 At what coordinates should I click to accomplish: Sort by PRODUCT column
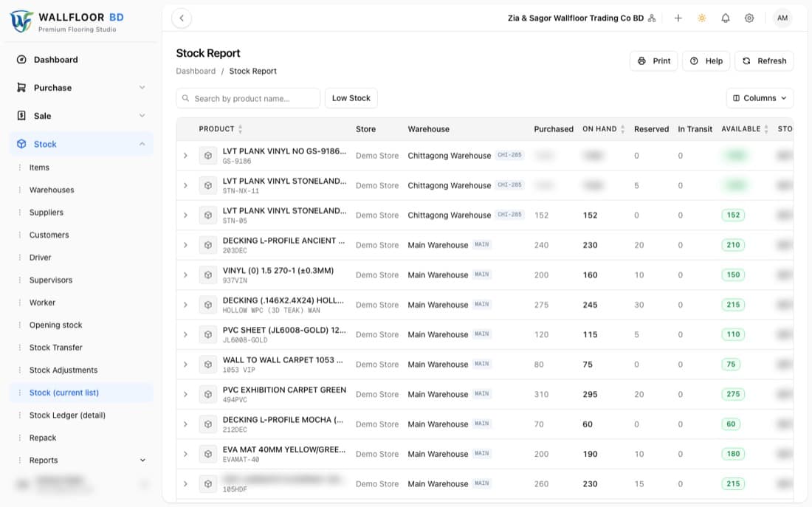[x=221, y=129]
